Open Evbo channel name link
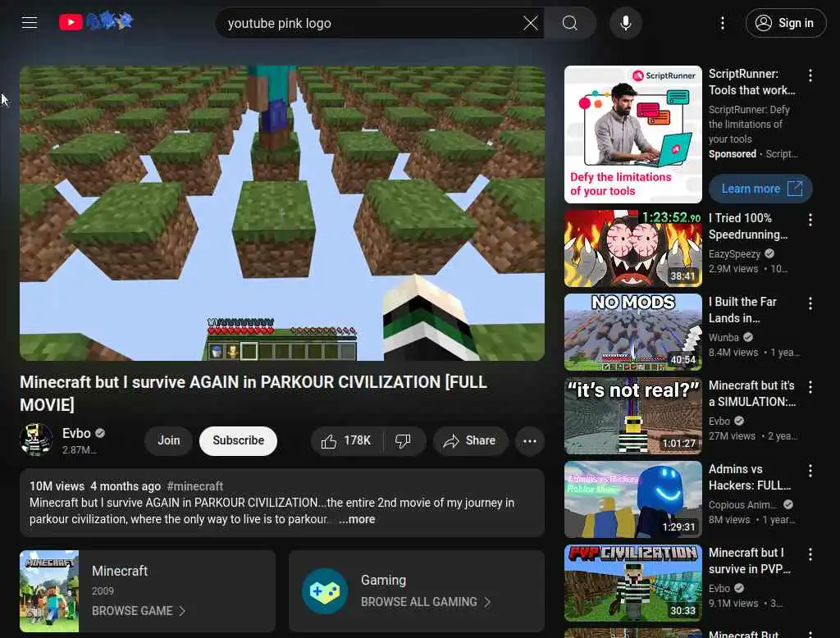840x638 pixels. [x=76, y=433]
